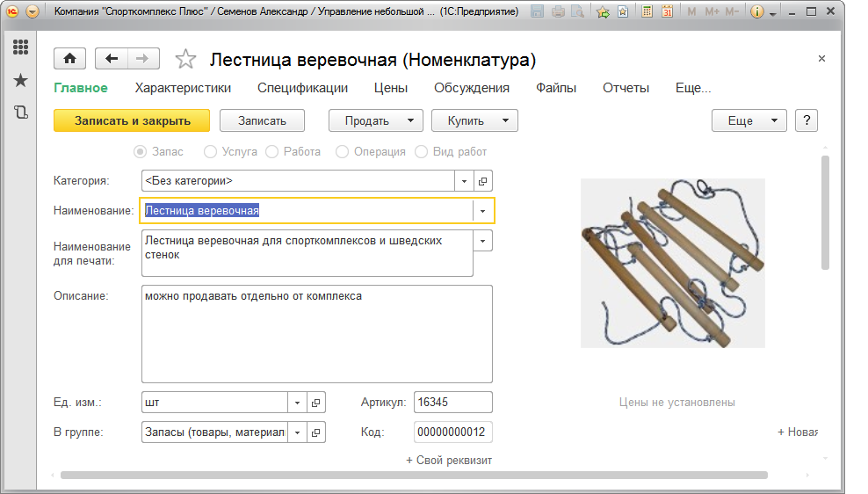Open Favorites star in left sidebar
This screenshot has height=494, width=868.
click(20, 81)
